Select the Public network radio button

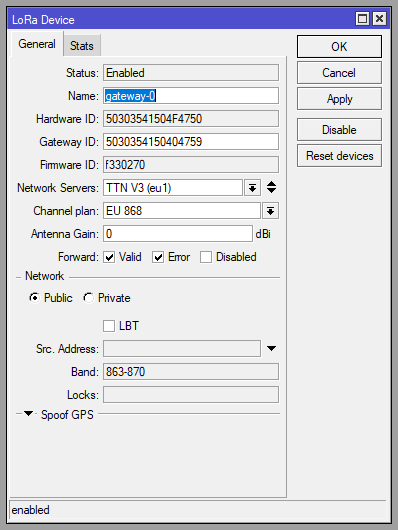point(34,298)
